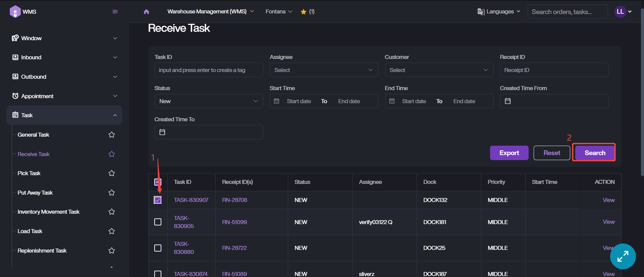Expand the Inbound sidebar menu
644x277 pixels.
[64, 57]
